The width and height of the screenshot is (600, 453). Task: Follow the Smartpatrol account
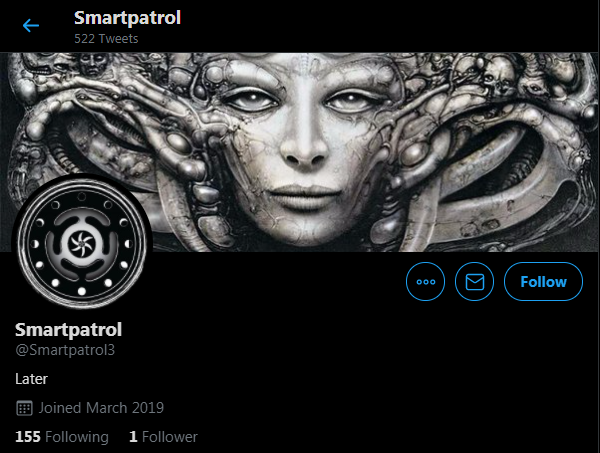tap(543, 282)
